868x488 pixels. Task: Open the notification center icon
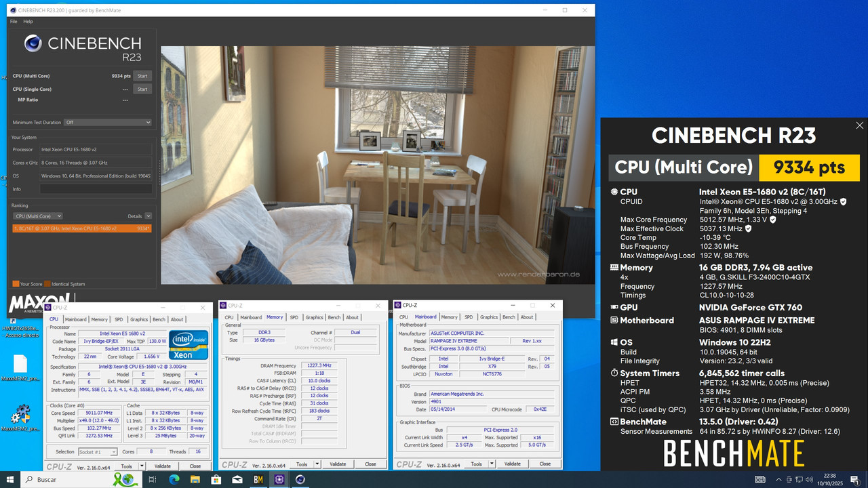854,479
